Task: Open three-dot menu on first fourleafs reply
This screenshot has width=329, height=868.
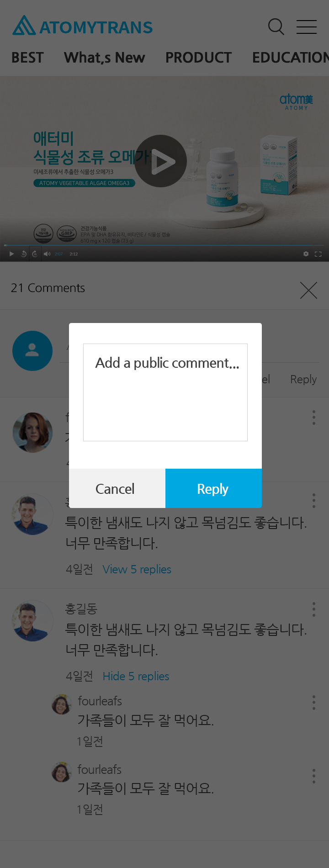Action: [x=313, y=703]
